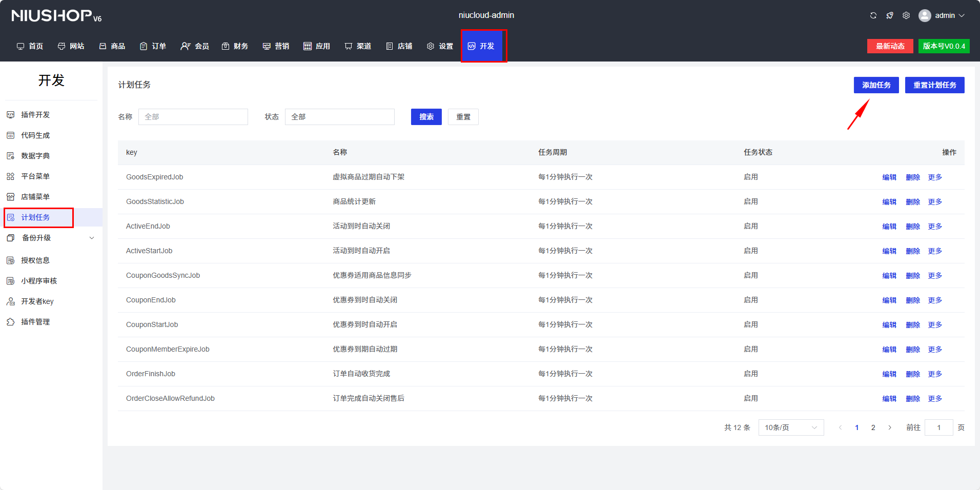Screen dimensions: 980x490
Task: Click the admin user avatar icon
Action: [x=925, y=15]
